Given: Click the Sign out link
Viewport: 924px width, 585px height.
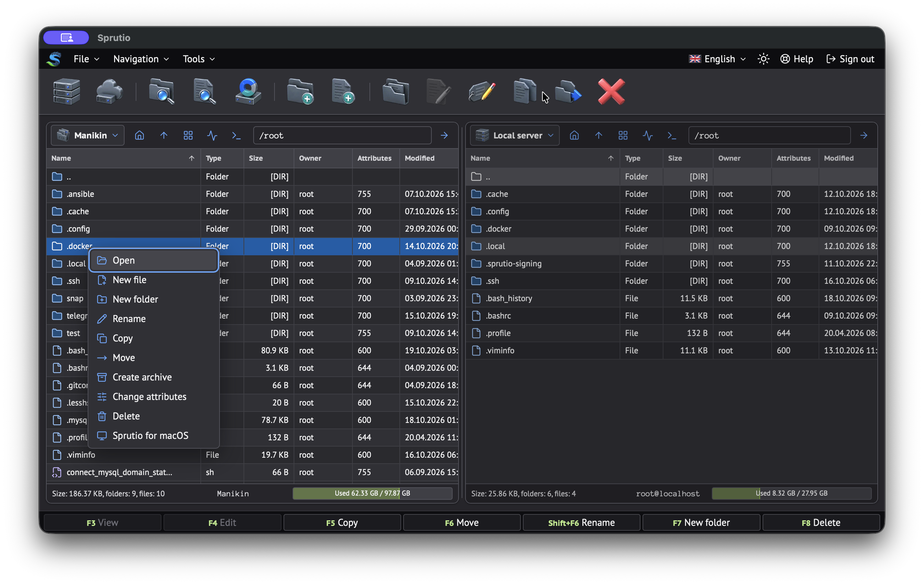Looking at the screenshot, I should (850, 59).
